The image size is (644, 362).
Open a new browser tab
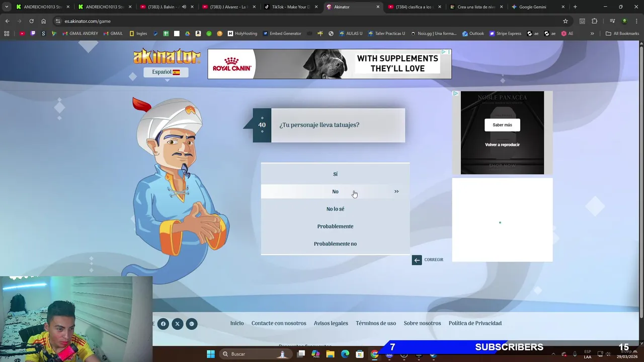click(x=575, y=7)
